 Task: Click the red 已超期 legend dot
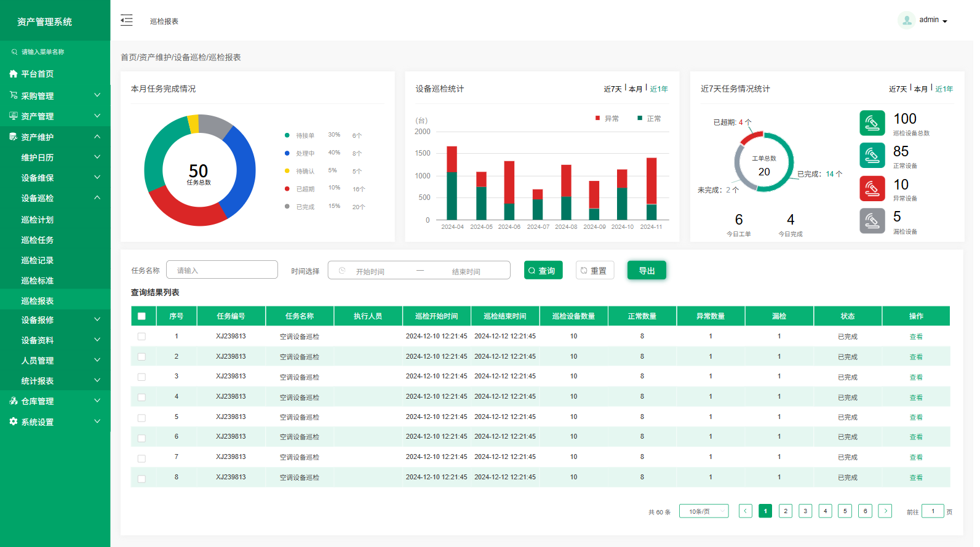coord(287,189)
